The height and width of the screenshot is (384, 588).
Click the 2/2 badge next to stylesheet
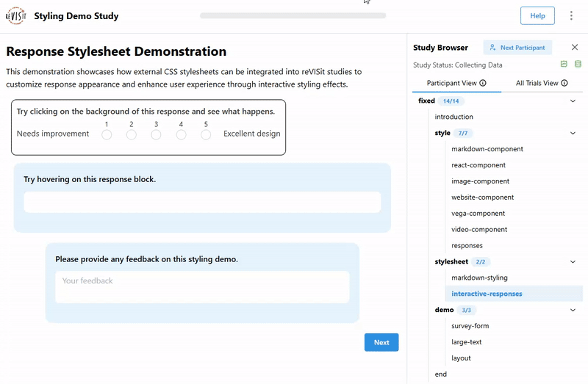(x=481, y=262)
